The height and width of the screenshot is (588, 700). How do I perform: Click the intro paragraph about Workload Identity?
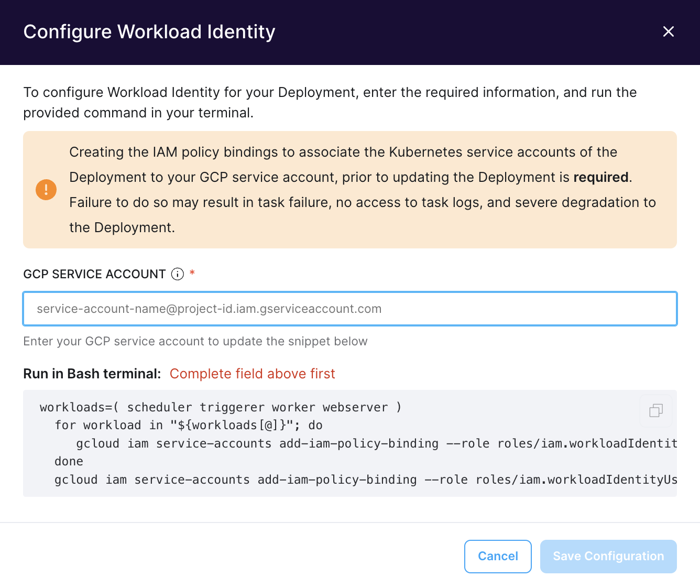pyautogui.click(x=330, y=102)
